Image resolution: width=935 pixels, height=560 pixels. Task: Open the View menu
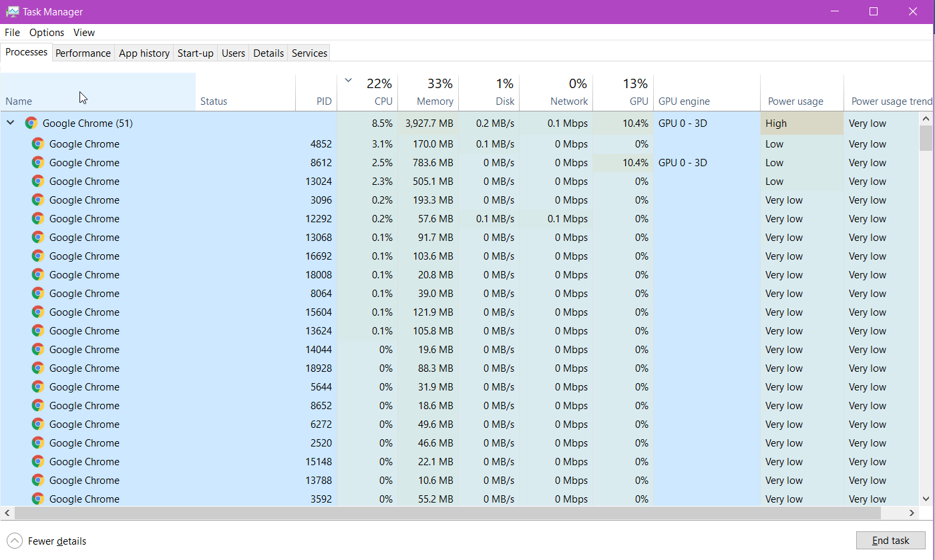click(x=84, y=32)
